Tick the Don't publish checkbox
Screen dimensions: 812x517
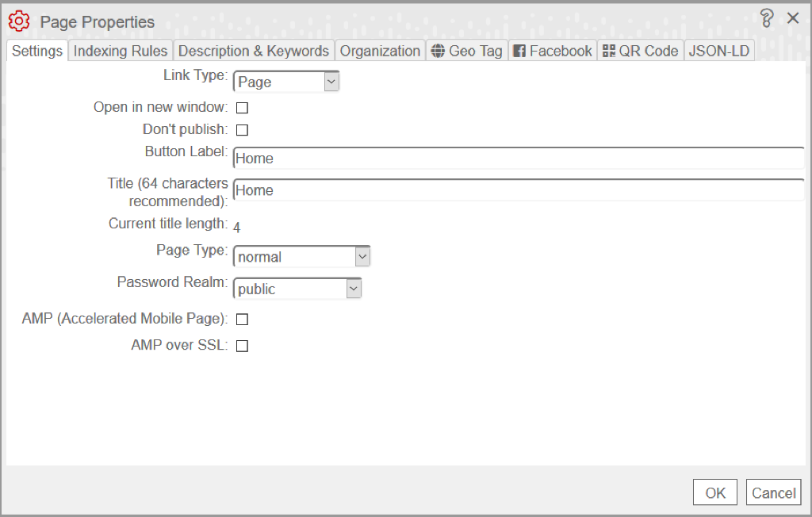click(x=242, y=130)
